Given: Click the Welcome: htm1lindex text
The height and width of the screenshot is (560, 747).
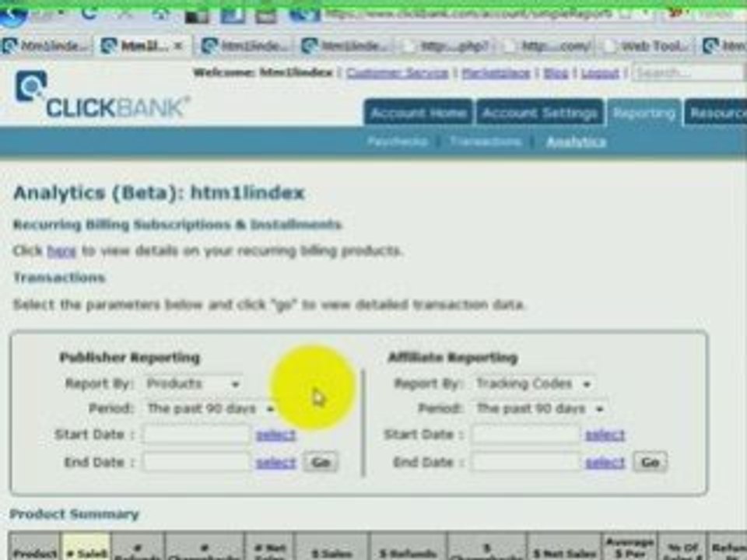Looking at the screenshot, I should coord(262,73).
